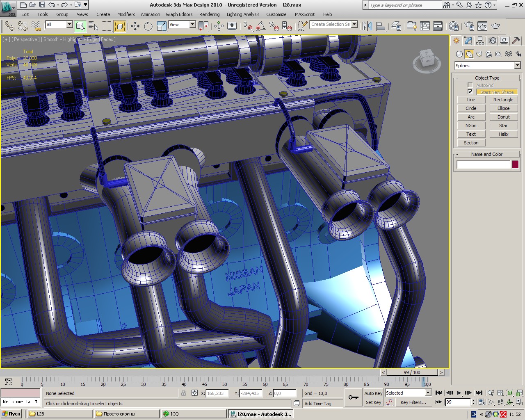This screenshot has width=525, height=420.
Task: Toggle Window/Crossing selection mode
Action: click(x=120, y=26)
